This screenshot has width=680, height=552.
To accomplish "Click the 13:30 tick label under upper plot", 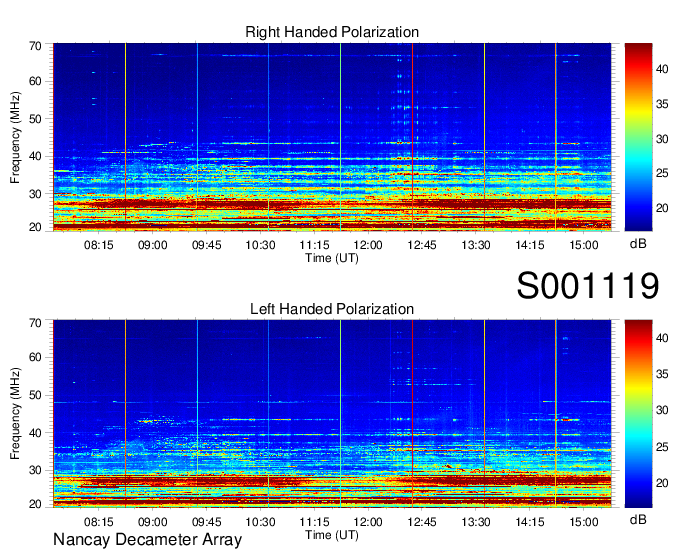I will (476, 245).
